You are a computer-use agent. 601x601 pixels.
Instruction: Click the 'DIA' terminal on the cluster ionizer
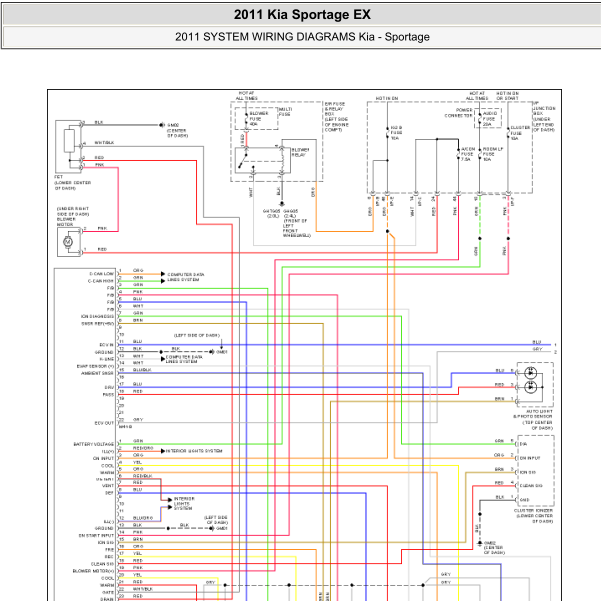(523, 444)
